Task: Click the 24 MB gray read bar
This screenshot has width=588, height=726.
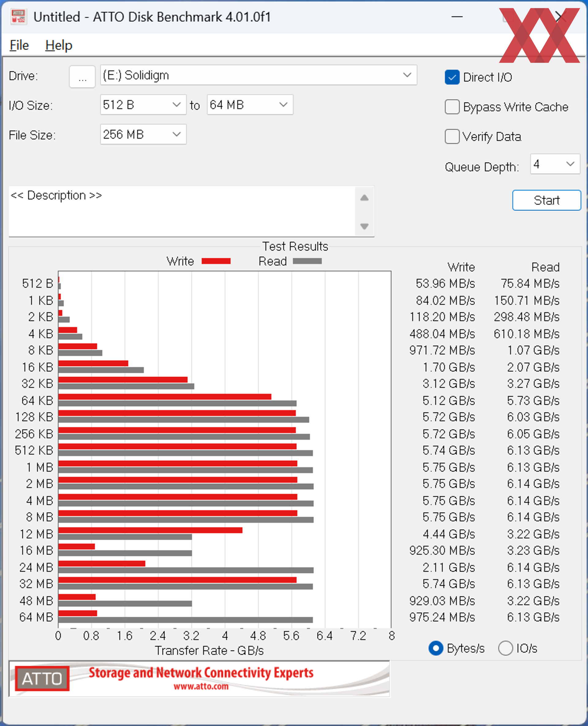Action: point(186,570)
